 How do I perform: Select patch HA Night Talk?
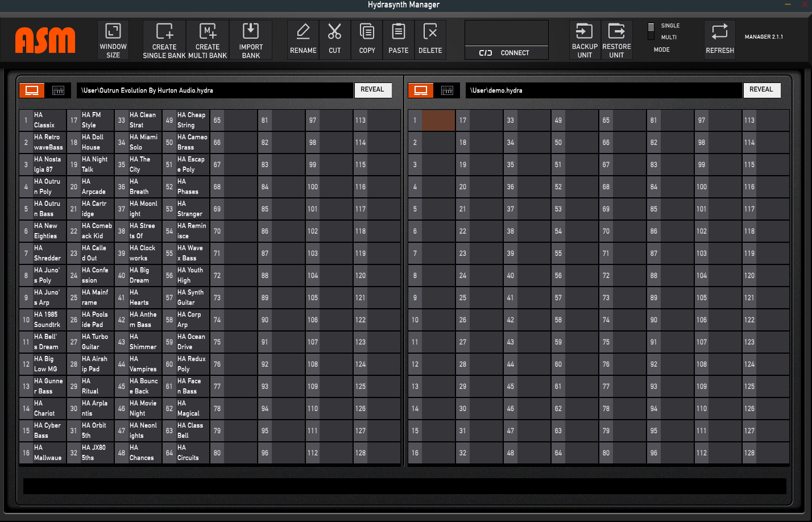point(90,164)
